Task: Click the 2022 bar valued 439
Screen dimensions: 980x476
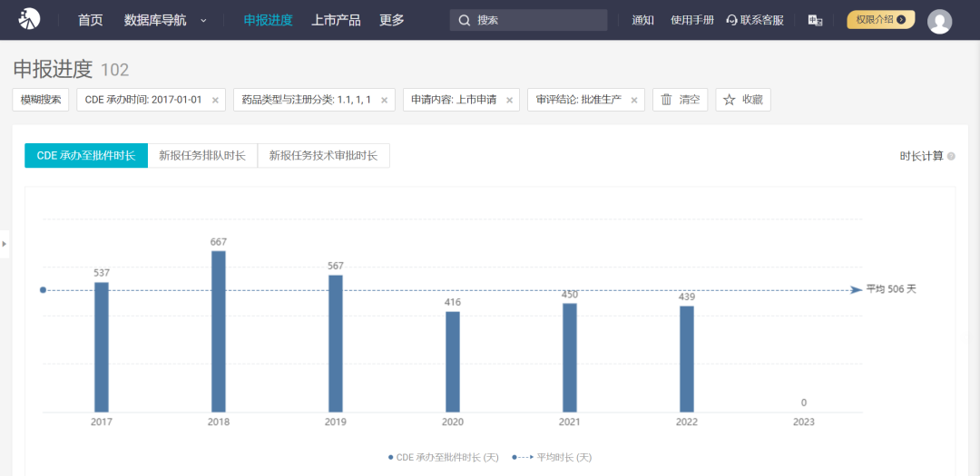Action: click(x=687, y=359)
